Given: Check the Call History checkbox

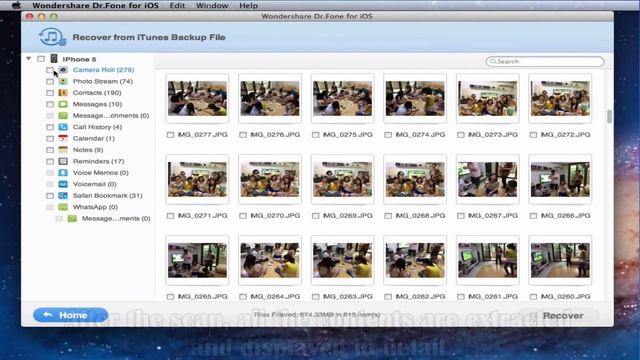Looking at the screenshot, I should point(50,127).
